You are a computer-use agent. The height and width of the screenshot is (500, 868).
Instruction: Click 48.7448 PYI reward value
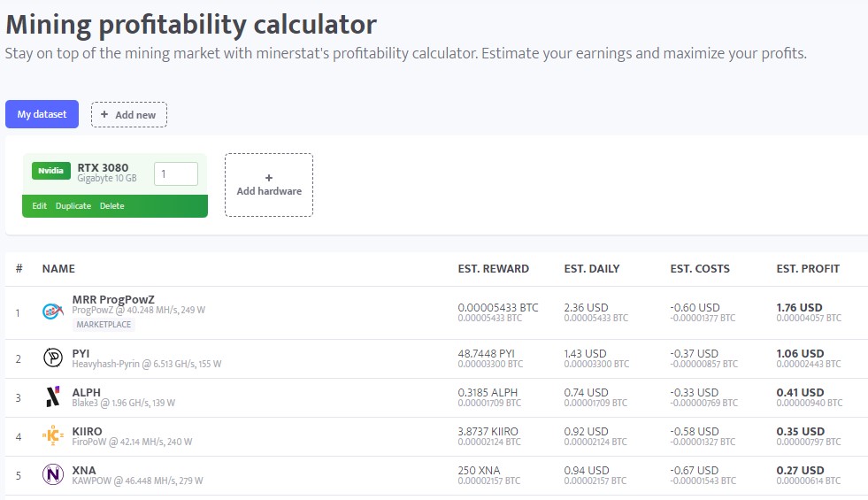pyautogui.click(x=486, y=353)
